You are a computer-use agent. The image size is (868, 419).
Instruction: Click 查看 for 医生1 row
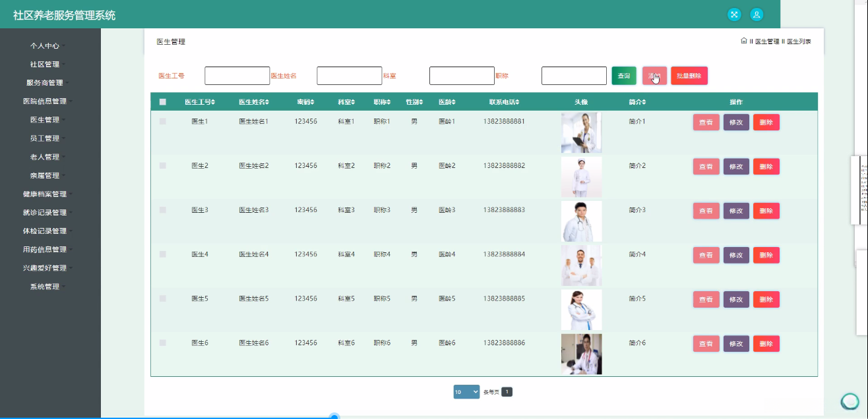706,123
